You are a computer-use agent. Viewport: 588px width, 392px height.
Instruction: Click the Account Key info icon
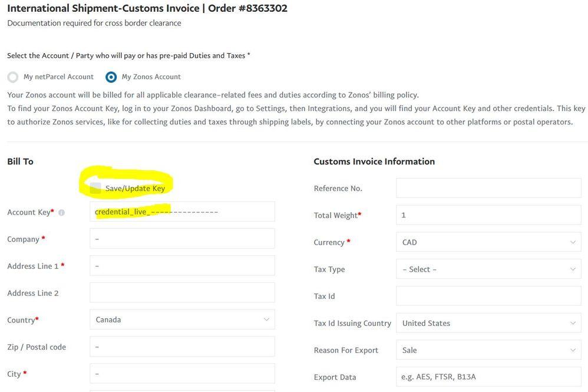[x=61, y=213]
